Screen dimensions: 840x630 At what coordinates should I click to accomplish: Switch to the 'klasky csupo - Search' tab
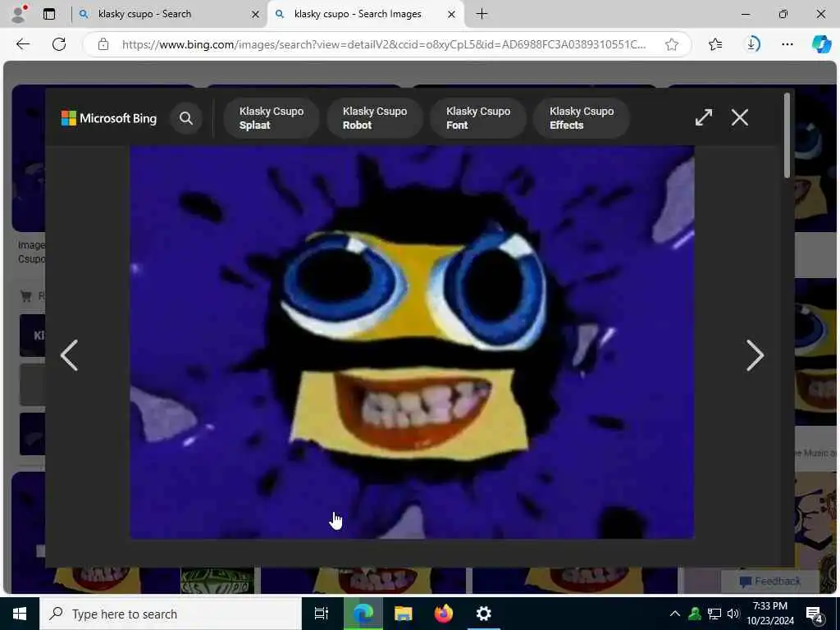click(x=144, y=14)
